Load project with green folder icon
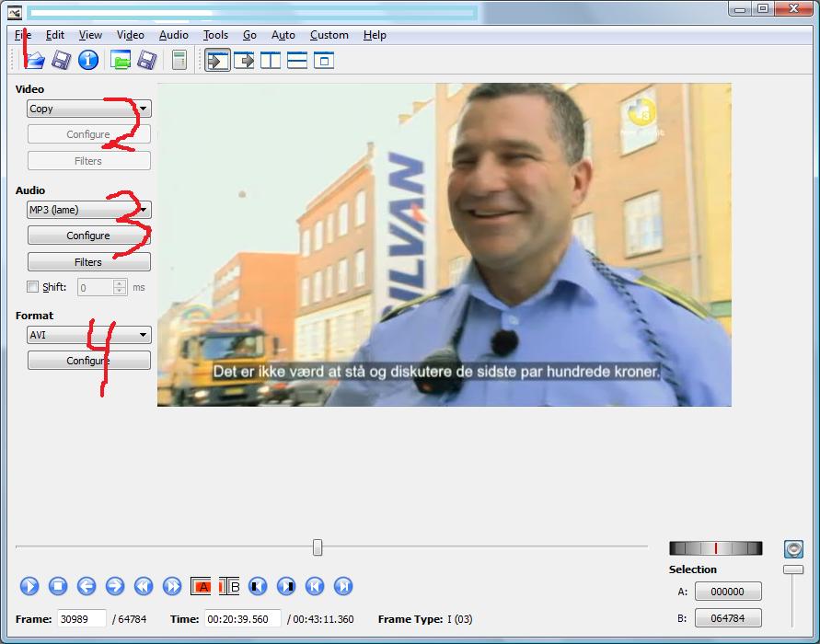820x644 pixels. pyautogui.click(x=121, y=60)
